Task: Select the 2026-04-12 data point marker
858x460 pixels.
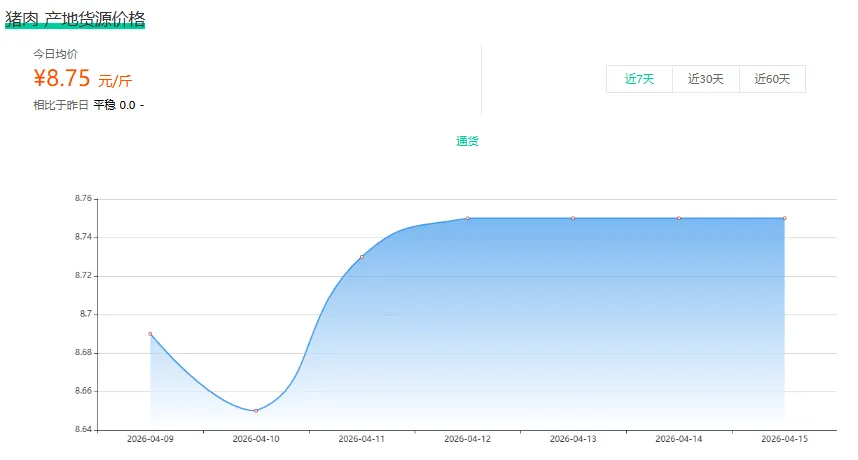Action: click(x=467, y=218)
